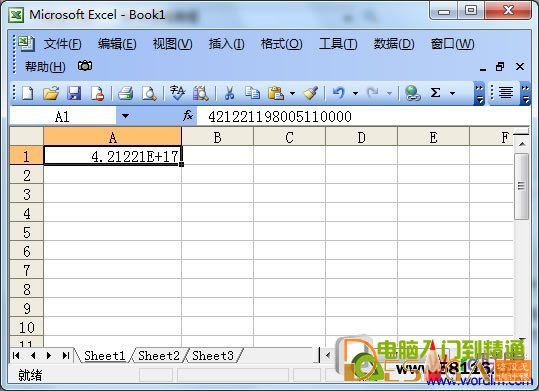Select row 10 header
539x391 pixels.
26,327
